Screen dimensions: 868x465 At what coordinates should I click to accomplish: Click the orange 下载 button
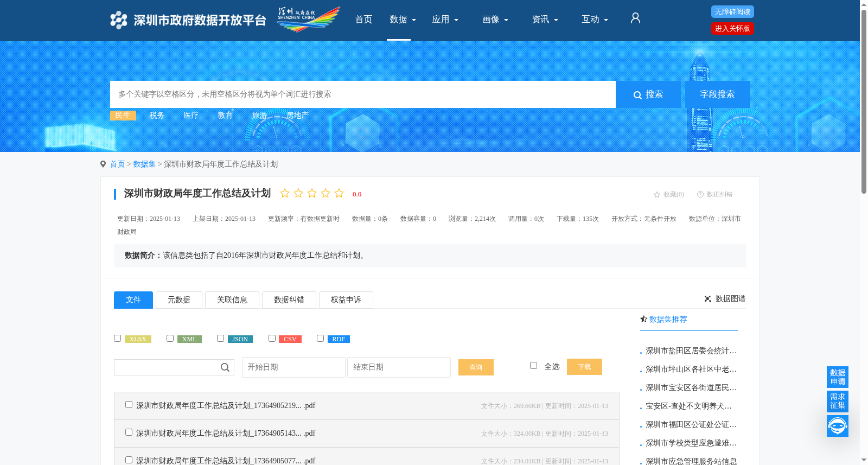pyautogui.click(x=584, y=367)
